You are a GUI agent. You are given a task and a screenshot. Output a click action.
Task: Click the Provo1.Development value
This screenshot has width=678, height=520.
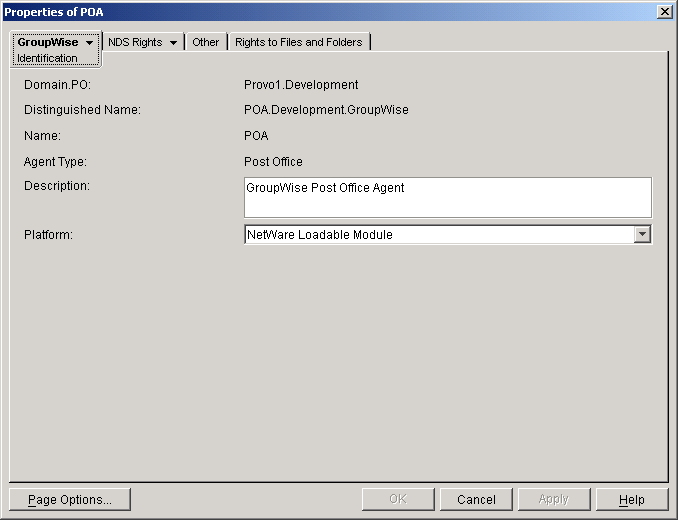coord(301,85)
